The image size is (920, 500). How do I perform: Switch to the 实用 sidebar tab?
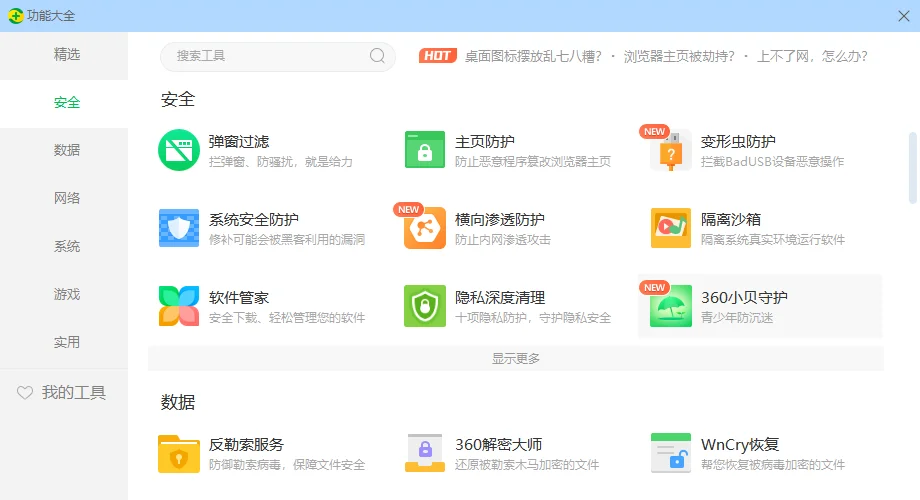point(64,343)
